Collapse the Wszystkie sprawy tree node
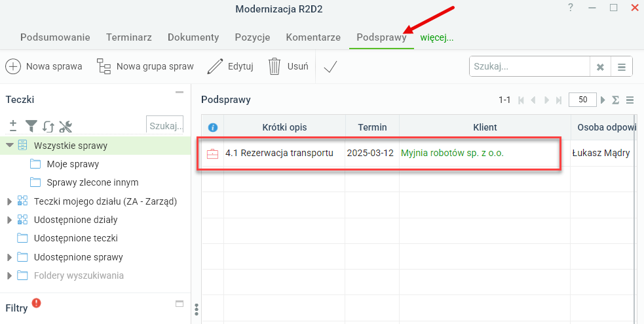 pyautogui.click(x=10, y=145)
